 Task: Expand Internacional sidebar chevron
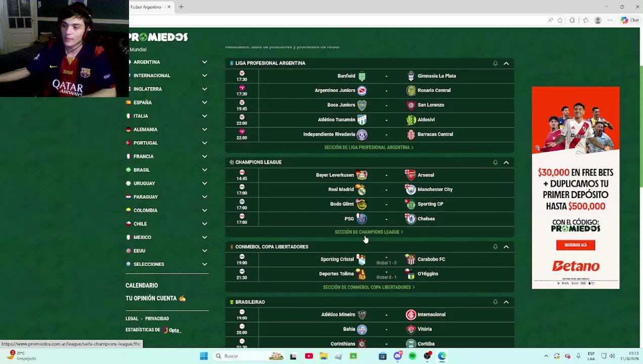[205, 75]
